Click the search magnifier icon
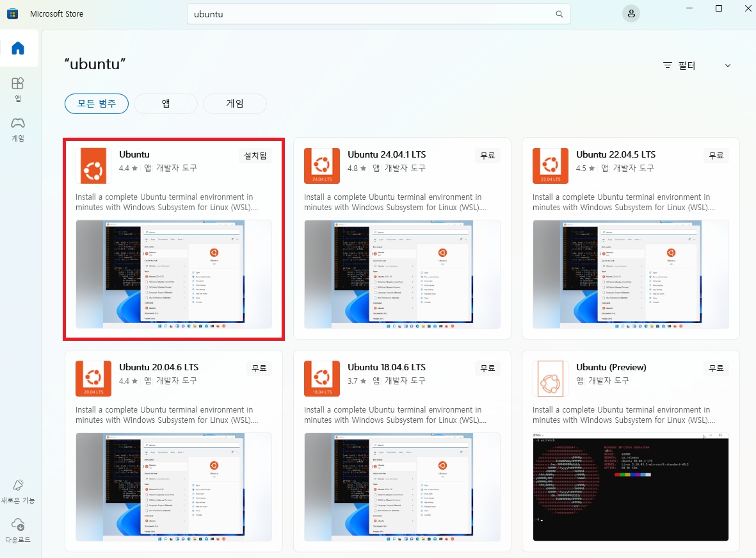The height and width of the screenshot is (558, 756). [x=559, y=14]
